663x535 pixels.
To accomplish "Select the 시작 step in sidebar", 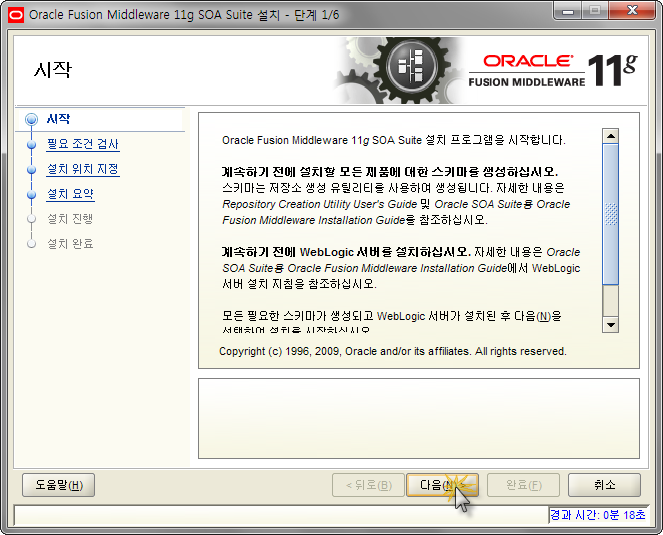I will (x=58, y=119).
